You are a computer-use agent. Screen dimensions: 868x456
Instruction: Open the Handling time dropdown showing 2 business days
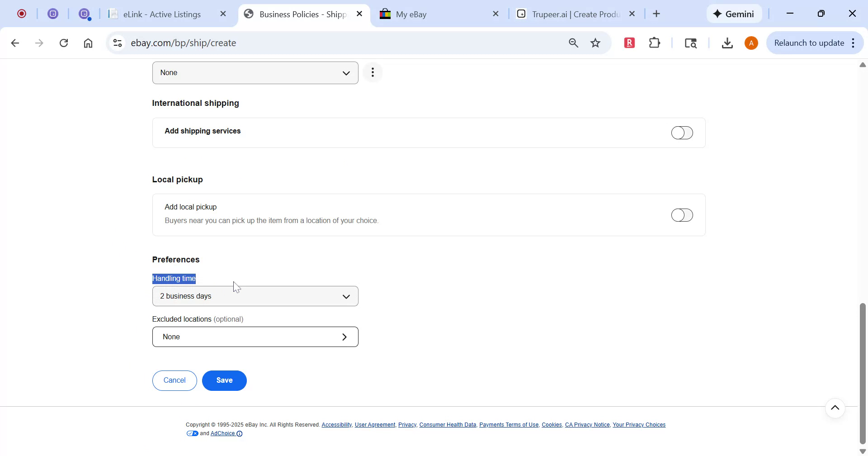pos(255,296)
